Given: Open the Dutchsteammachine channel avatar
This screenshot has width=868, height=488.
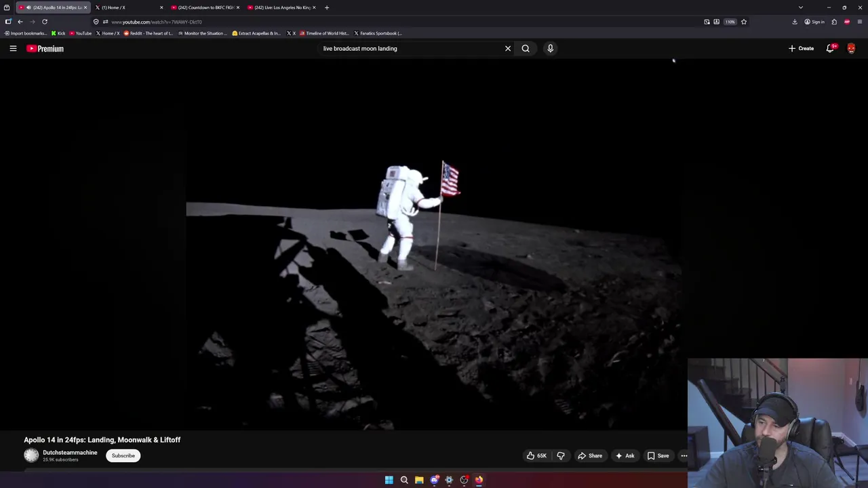Looking at the screenshot, I should [x=31, y=455].
